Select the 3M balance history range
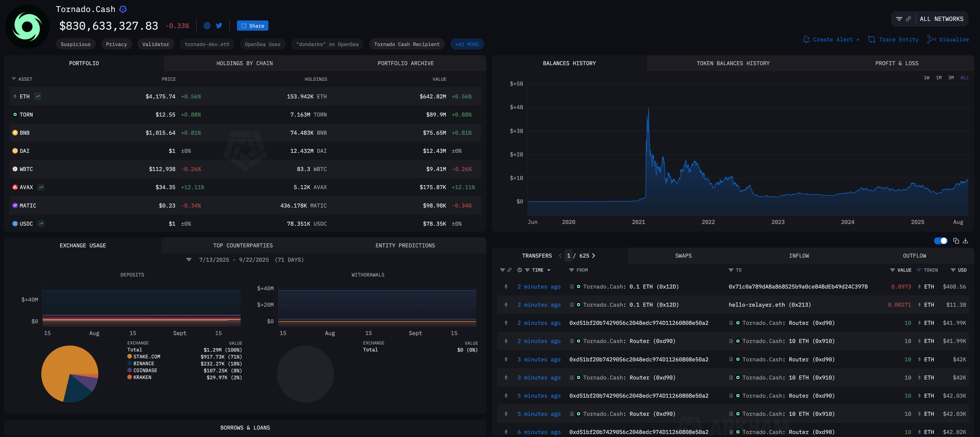Screen dimensions: 980x437 coord(951,78)
